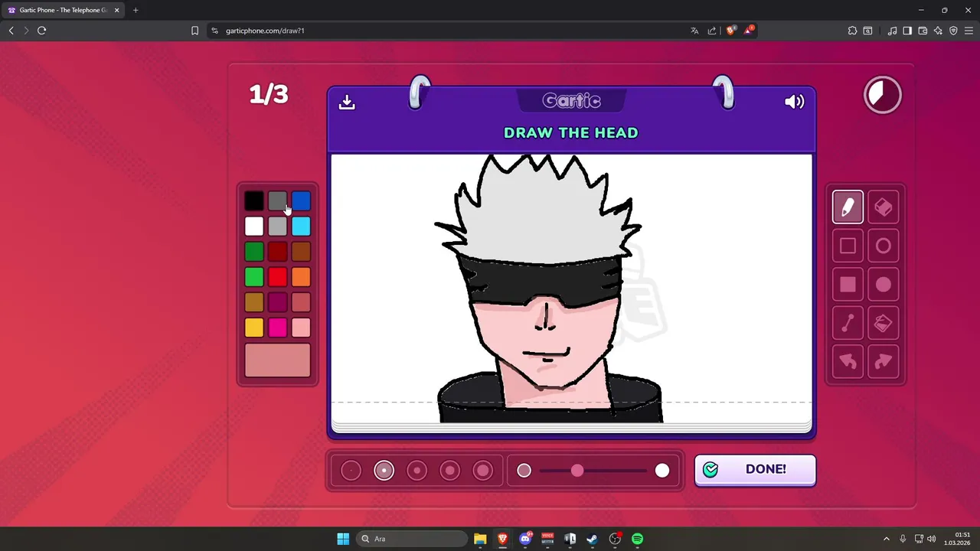Select the thickest brush size
Image resolution: width=980 pixels, height=551 pixels.
(x=483, y=471)
